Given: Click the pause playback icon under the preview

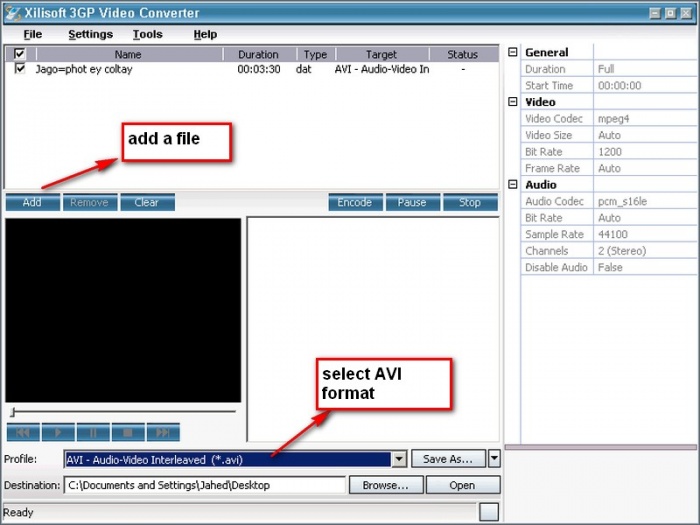Looking at the screenshot, I should (93, 432).
